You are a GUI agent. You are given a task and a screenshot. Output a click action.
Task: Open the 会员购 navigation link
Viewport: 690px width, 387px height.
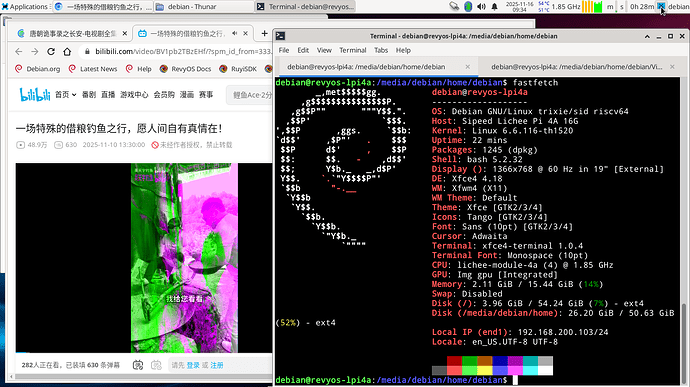[x=164, y=95]
